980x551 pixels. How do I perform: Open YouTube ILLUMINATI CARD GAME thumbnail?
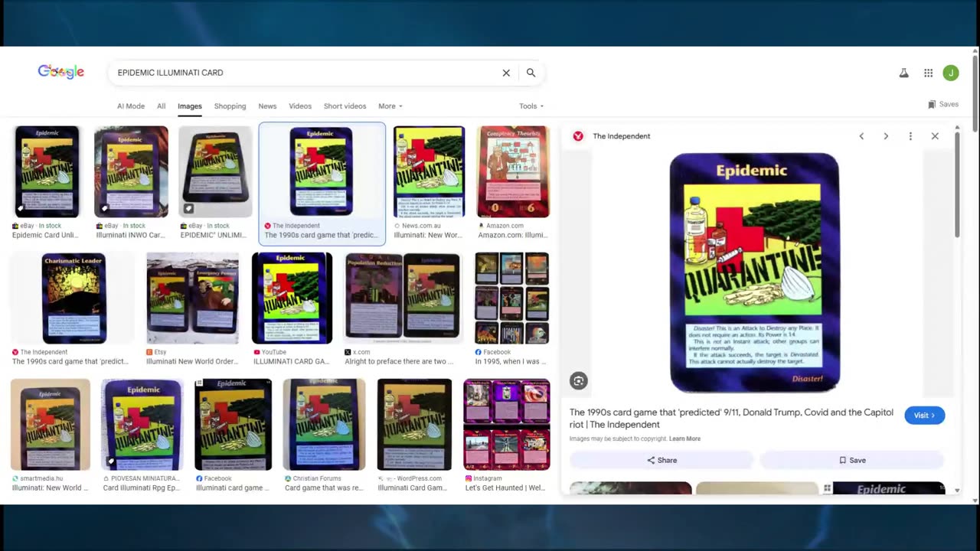(292, 298)
